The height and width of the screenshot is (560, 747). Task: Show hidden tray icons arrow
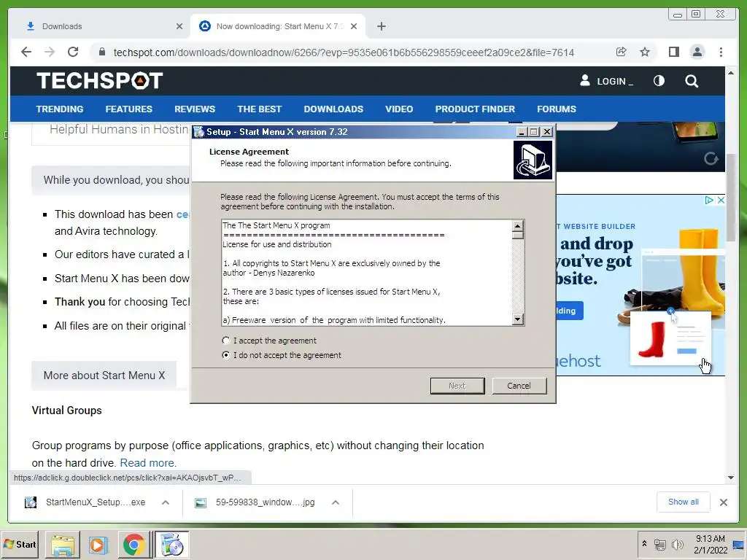[x=644, y=543]
